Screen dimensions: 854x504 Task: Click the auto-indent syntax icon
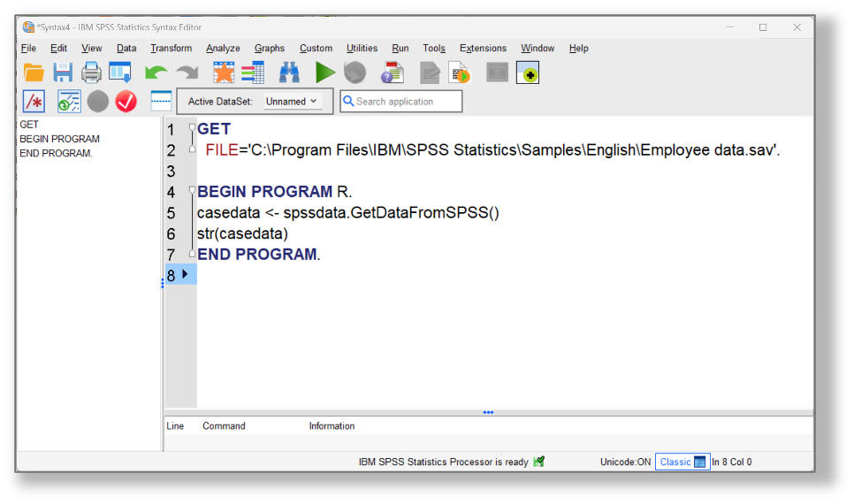click(x=69, y=102)
